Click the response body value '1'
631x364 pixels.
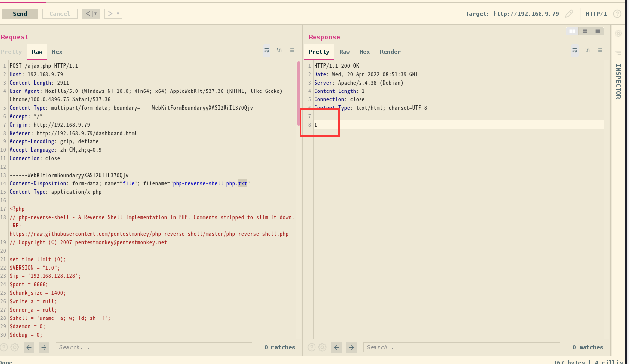pyautogui.click(x=316, y=125)
